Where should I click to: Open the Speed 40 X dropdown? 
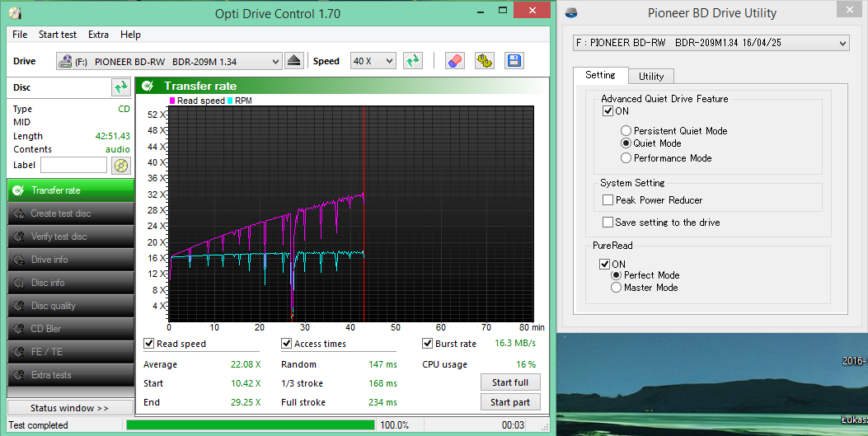[373, 61]
